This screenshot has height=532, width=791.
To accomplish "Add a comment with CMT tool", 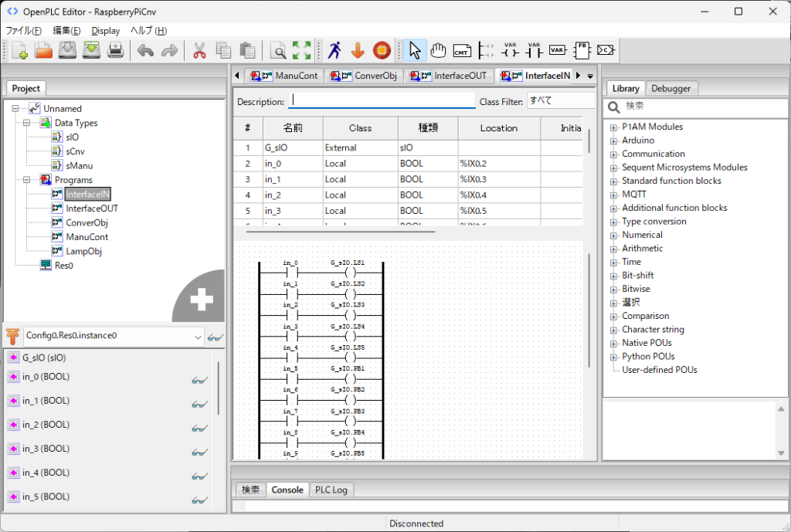I will pos(462,50).
